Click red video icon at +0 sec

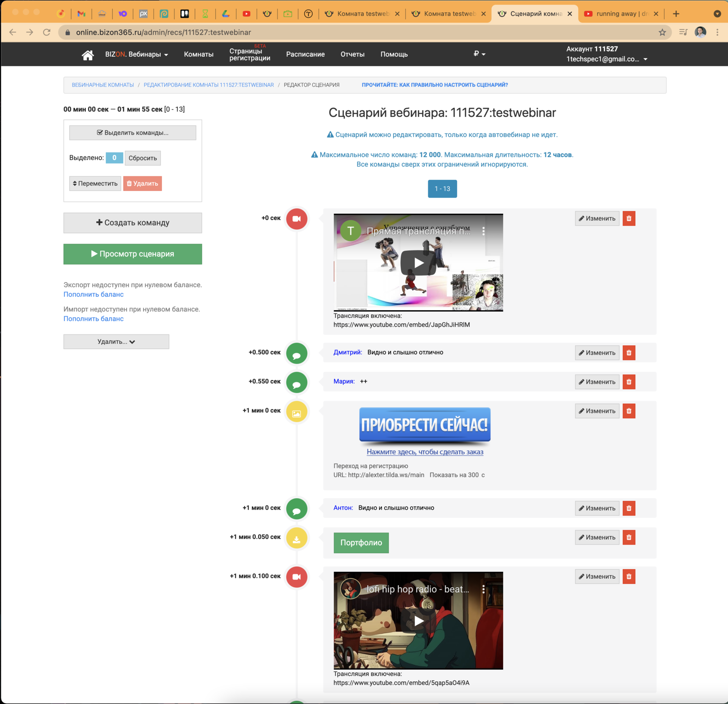[296, 219]
